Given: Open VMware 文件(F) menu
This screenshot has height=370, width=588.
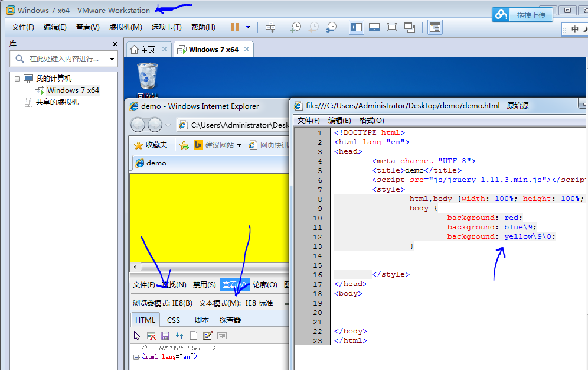Looking at the screenshot, I should (23, 27).
